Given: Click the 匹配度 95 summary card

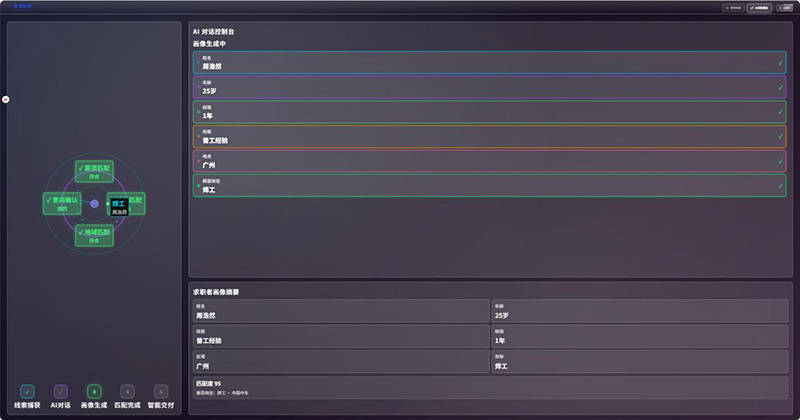Looking at the screenshot, I should click(x=489, y=387).
